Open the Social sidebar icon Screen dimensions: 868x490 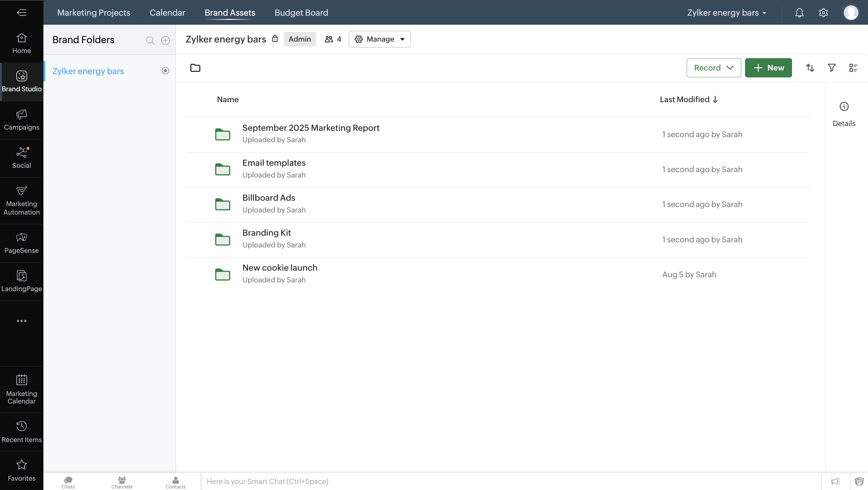click(22, 158)
